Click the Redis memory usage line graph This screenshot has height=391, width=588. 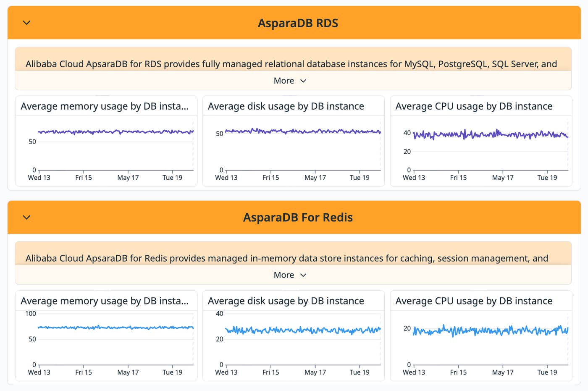click(x=115, y=327)
